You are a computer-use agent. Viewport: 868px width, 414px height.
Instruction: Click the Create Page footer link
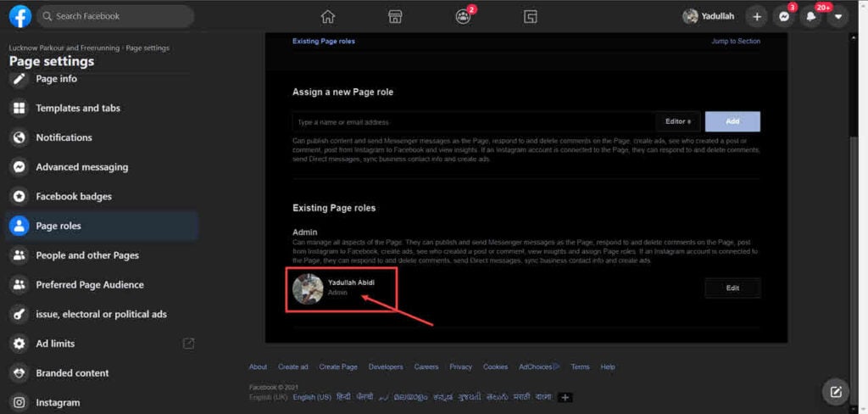point(338,366)
